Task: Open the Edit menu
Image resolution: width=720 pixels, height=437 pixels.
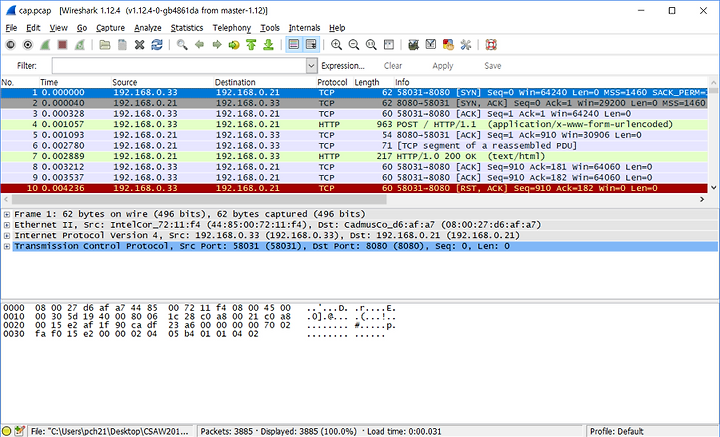Action: tap(33, 28)
